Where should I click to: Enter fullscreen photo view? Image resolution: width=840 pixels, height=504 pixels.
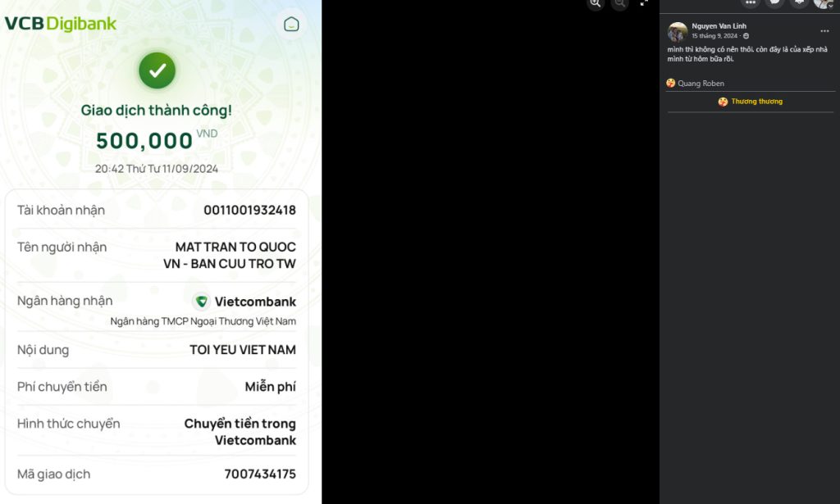point(644,2)
